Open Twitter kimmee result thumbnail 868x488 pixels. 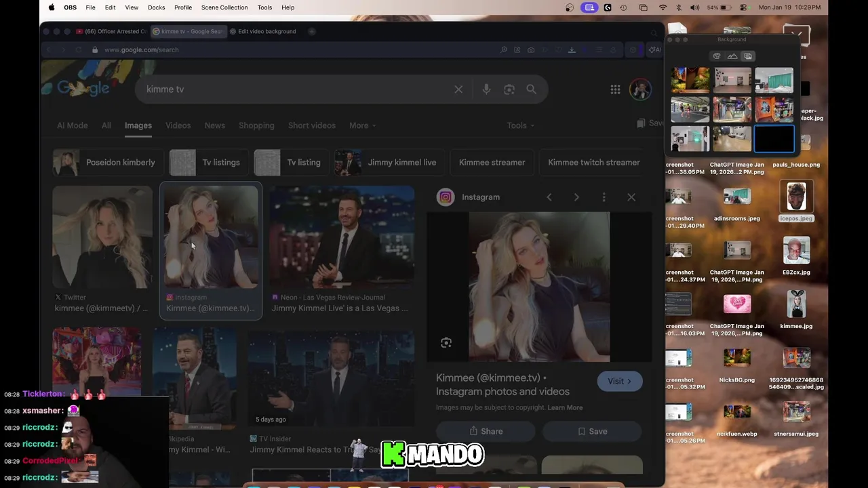tap(102, 237)
